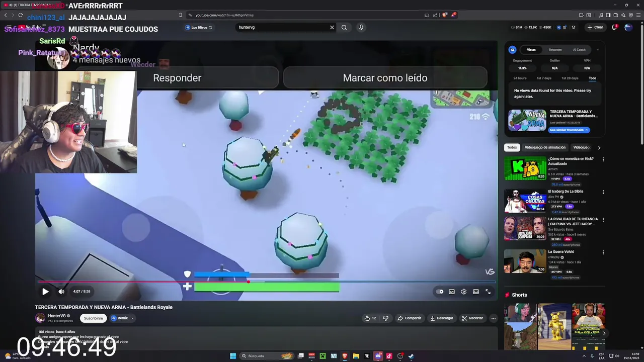Viewport: 644px width, 362px height.
Task: Click the Descargar button
Action: click(442, 318)
